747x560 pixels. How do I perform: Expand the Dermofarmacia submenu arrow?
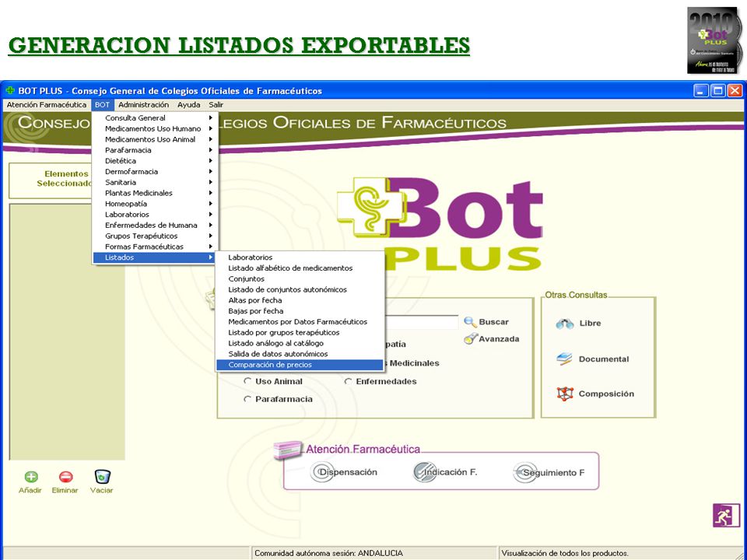(211, 171)
